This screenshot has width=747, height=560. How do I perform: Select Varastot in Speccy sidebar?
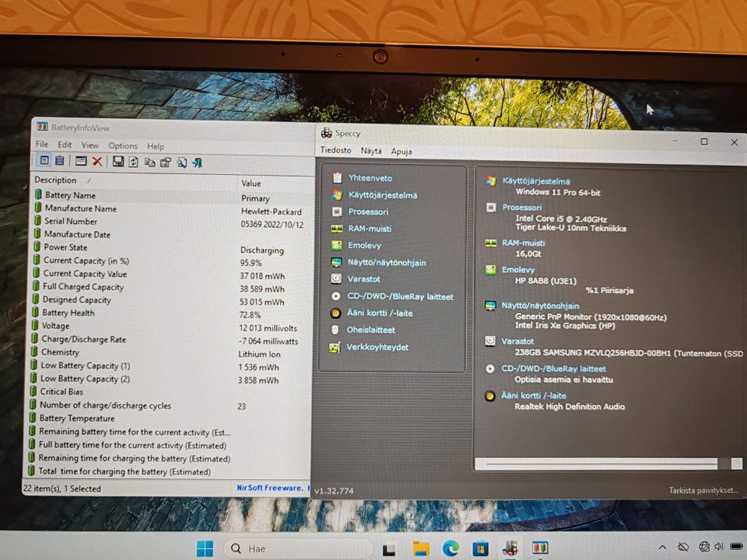tap(363, 279)
